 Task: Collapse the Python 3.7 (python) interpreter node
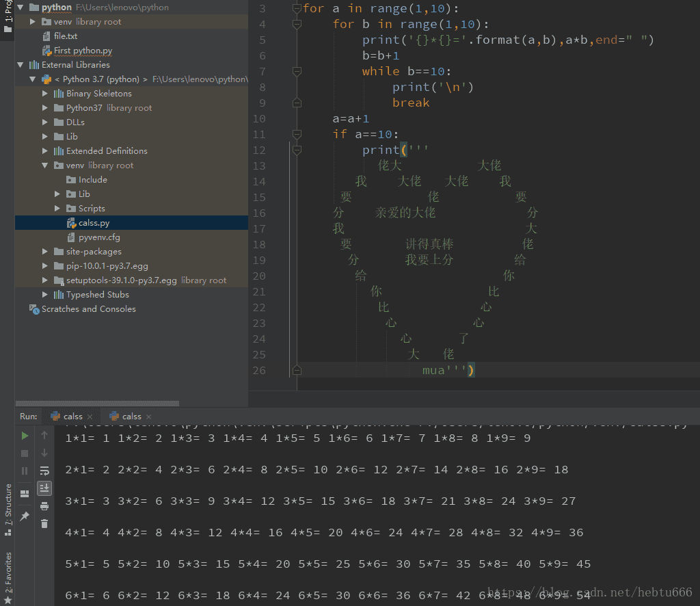pyautogui.click(x=32, y=79)
